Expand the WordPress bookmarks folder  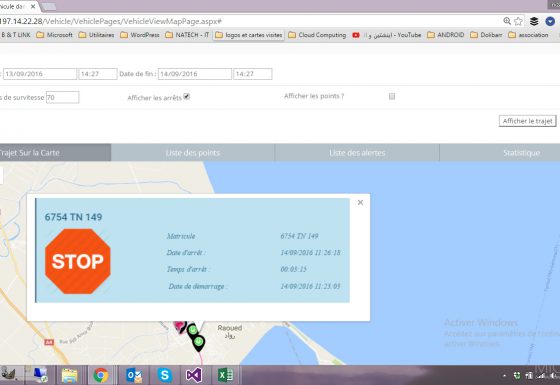(140, 35)
